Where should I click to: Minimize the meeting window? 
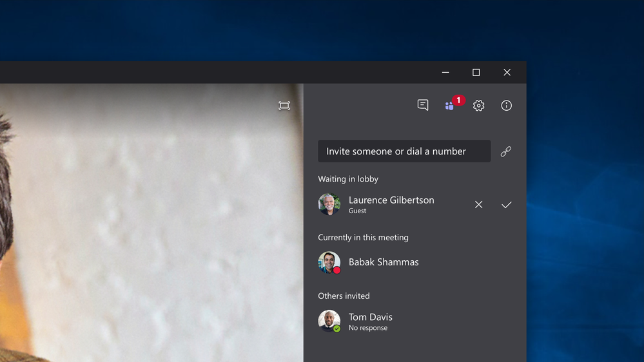[x=445, y=72]
